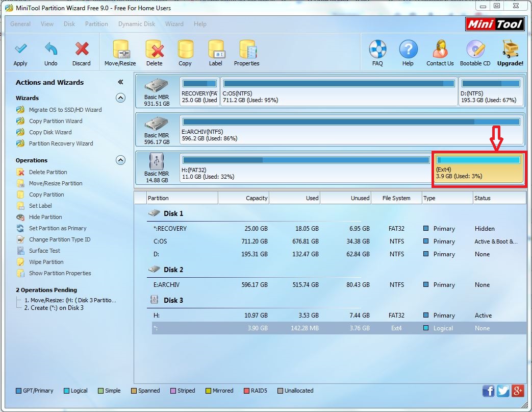The image size is (532, 412).
Task: Click the Undo arrow icon
Action: pyautogui.click(x=51, y=50)
